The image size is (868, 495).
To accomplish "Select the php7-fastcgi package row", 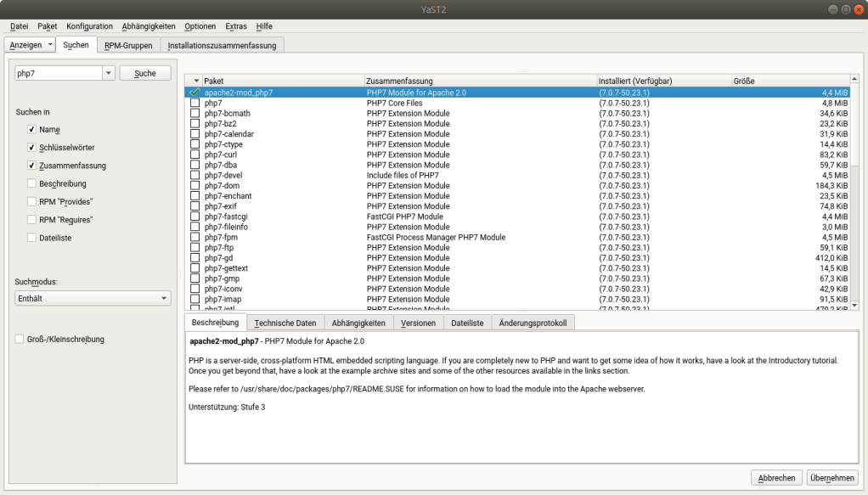I will (517, 217).
